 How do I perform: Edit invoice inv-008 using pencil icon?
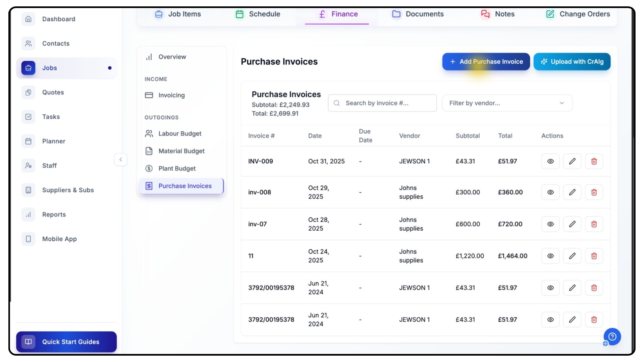coord(572,192)
